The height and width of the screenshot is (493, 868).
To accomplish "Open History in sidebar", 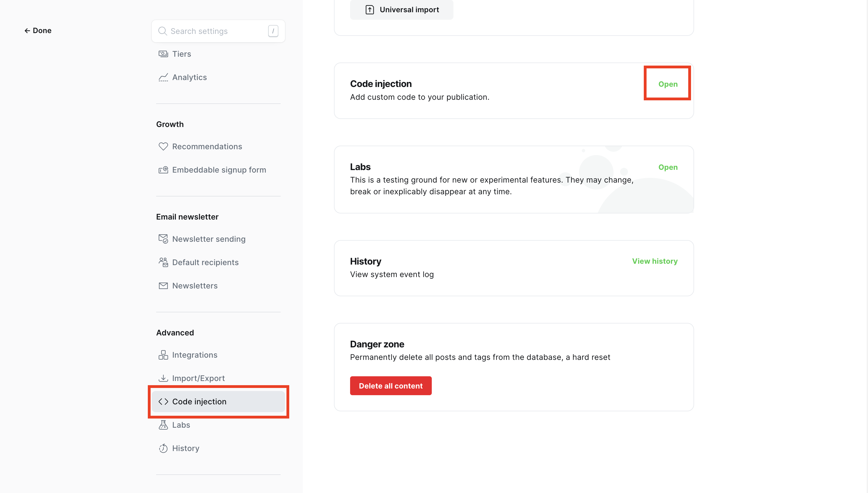I will pyautogui.click(x=218, y=448).
